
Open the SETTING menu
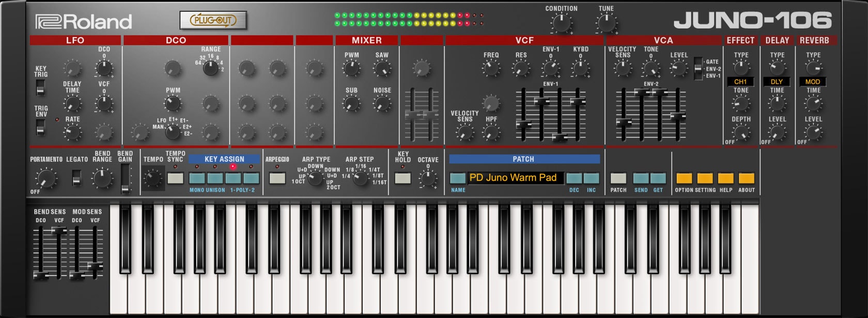coord(705,178)
